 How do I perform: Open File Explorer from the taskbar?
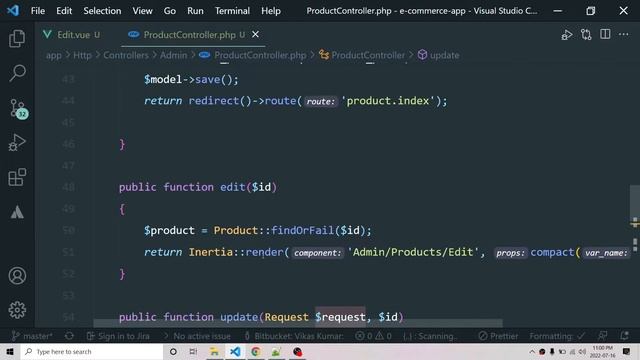click(214, 351)
